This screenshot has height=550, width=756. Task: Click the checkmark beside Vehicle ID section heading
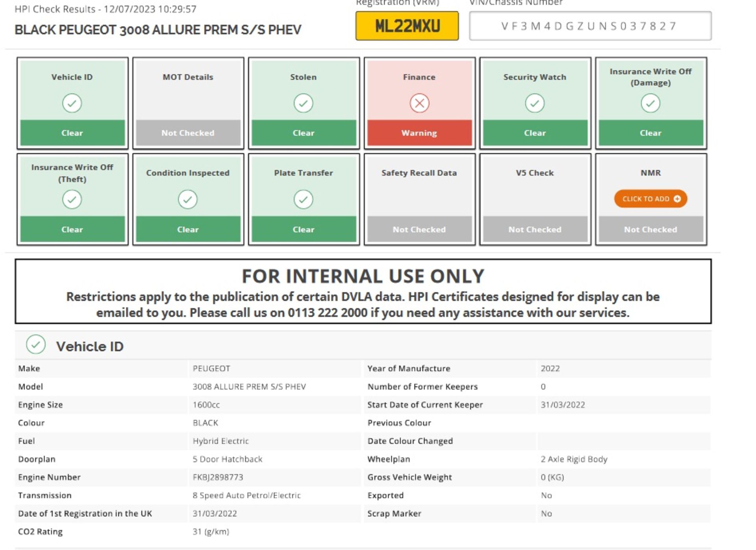coord(36,344)
